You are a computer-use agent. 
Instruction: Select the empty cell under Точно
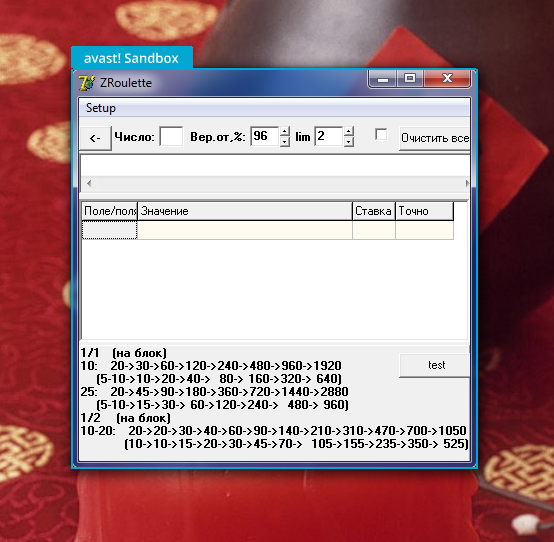424,230
